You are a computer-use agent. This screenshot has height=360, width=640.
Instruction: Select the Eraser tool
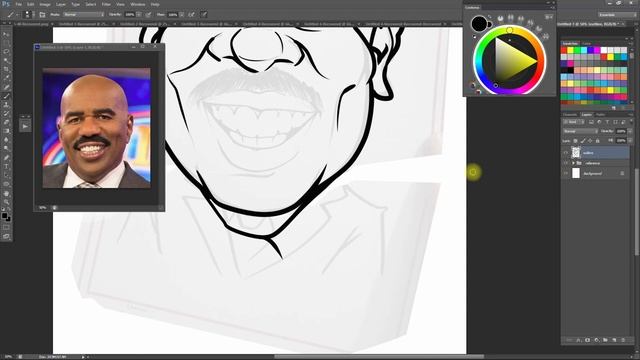pyautogui.click(x=6, y=122)
